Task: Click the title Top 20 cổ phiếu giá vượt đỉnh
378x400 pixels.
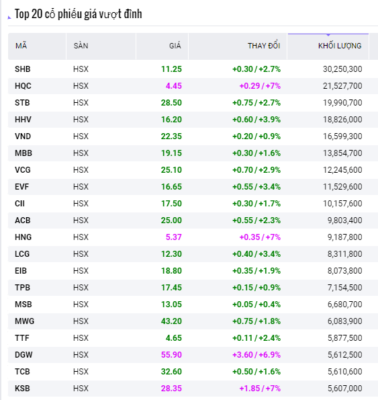Action: (78, 14)
